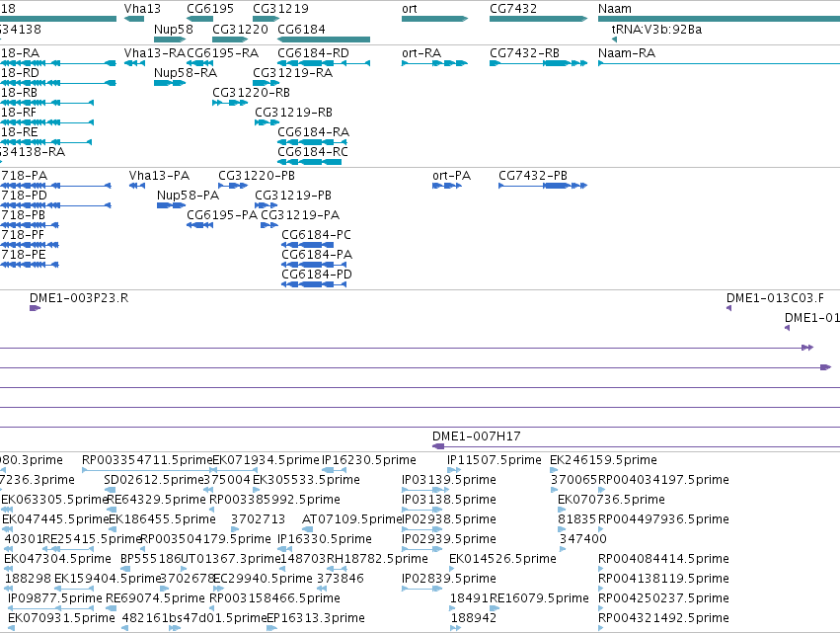Click the CG6184-PA protein label
This screenshot has height=633, width=840.
pos(317,255)
